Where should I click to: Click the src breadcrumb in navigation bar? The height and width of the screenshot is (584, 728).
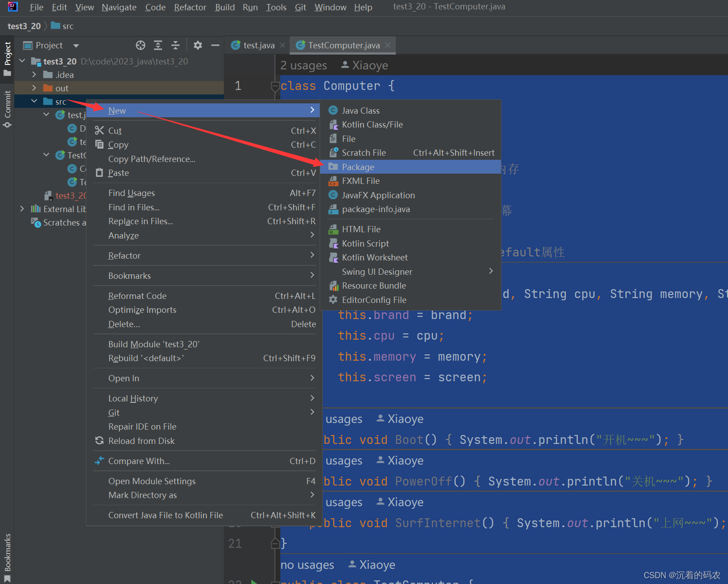63,26
